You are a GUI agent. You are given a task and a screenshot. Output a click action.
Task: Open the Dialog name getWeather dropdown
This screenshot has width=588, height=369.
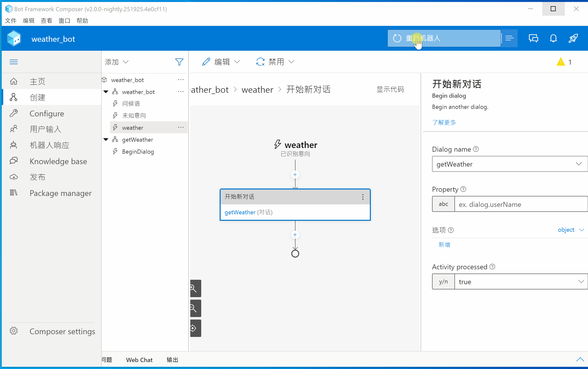[x=510, y=164]
